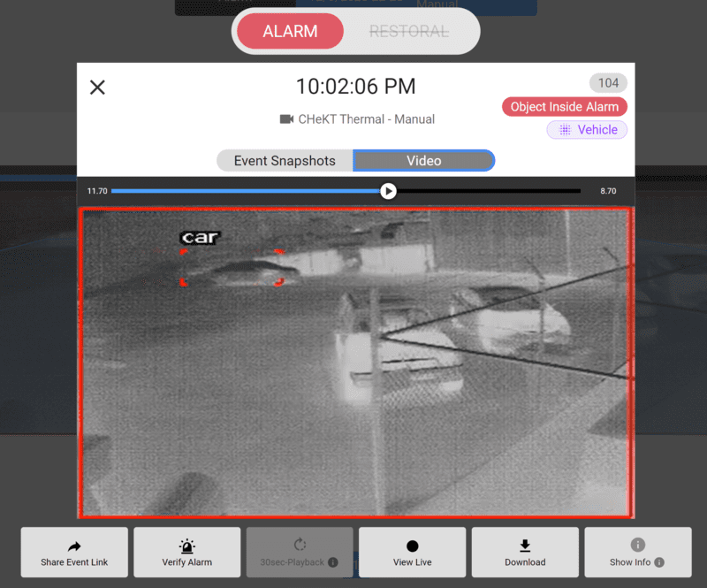Switch to the Event Snapshots tab
The height and width of the screenshot is (588, 707).
(x=285, y=161)
